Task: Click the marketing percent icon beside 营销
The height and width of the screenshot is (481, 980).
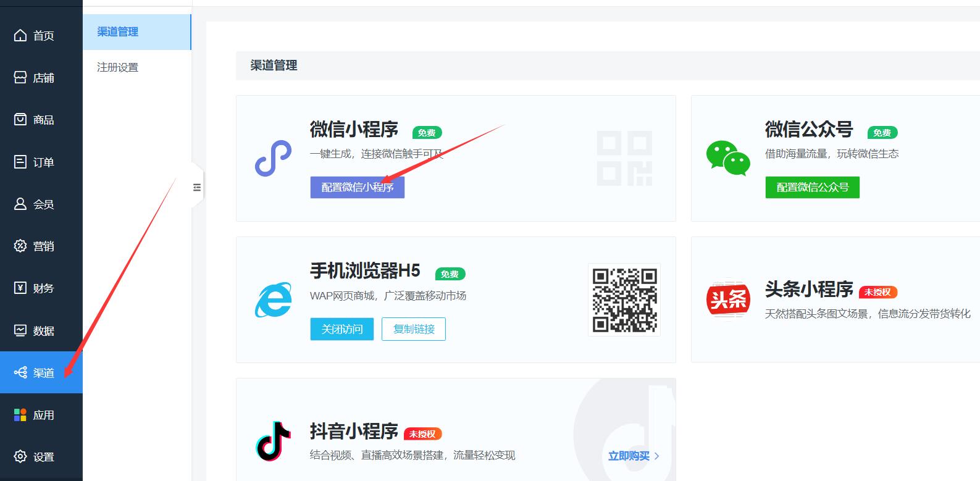Action: [x=20, y=246]
